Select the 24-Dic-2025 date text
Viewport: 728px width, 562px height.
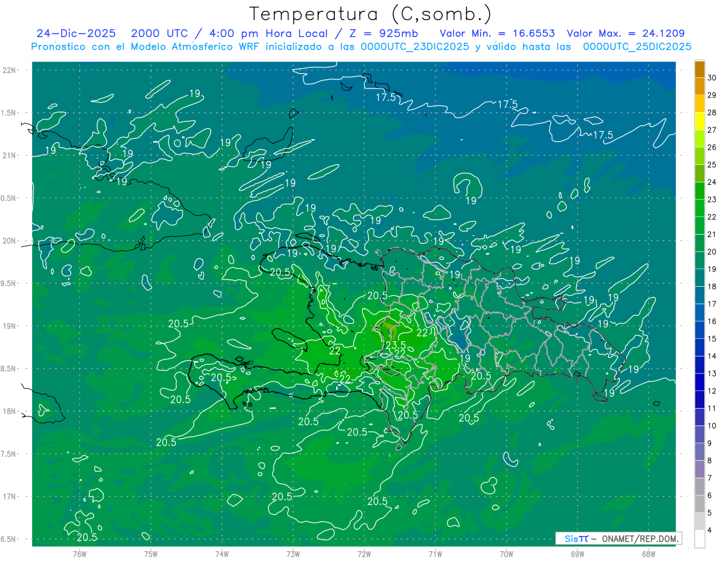point(77,33)
